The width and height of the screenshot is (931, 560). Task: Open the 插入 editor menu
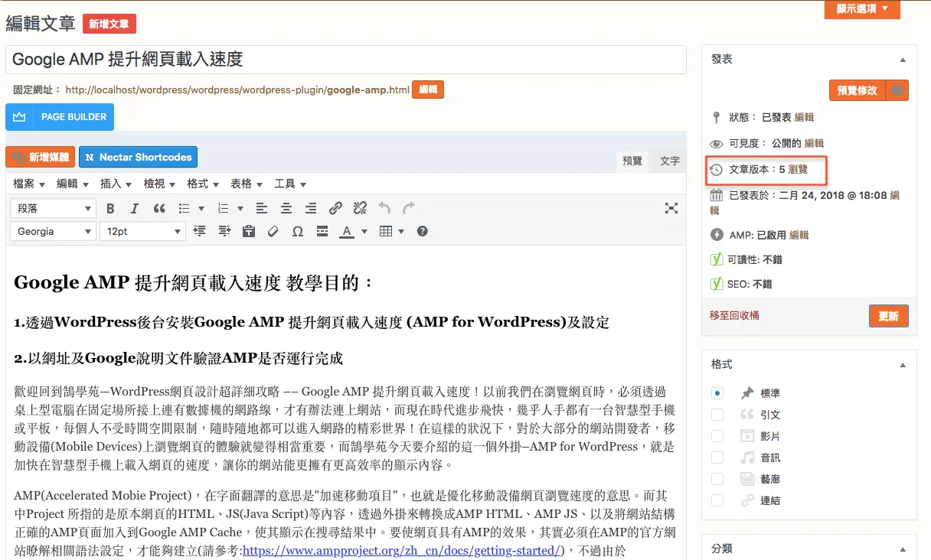pos(116,184)
